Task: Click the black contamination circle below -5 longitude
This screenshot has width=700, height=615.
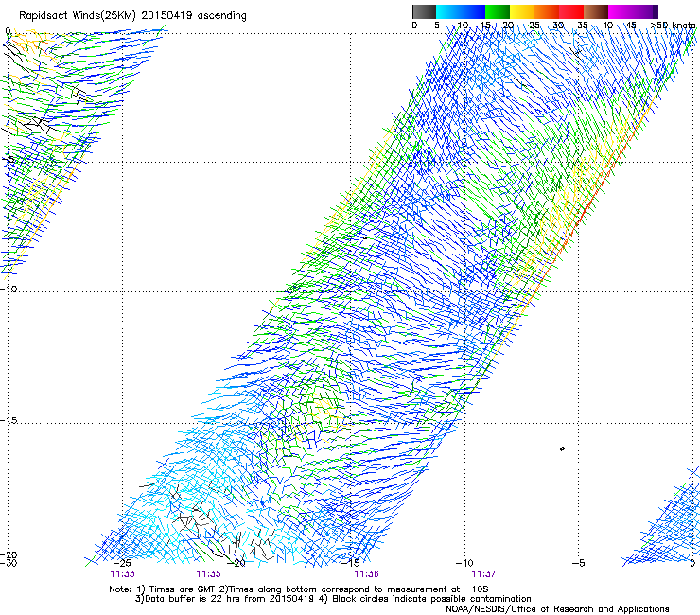Action: 562,448
